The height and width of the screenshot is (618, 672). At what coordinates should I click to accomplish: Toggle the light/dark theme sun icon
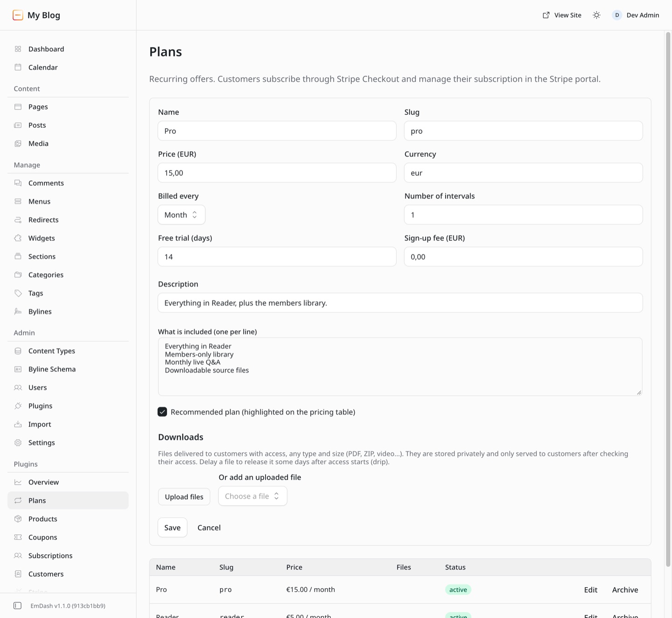(596, 15)
